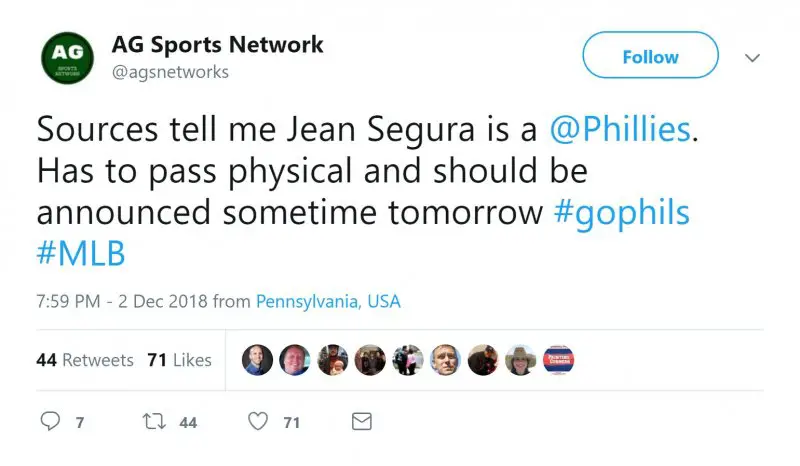800x466 pixels.
Task: Click the #MLB hashtag
Action: (81, 254)
